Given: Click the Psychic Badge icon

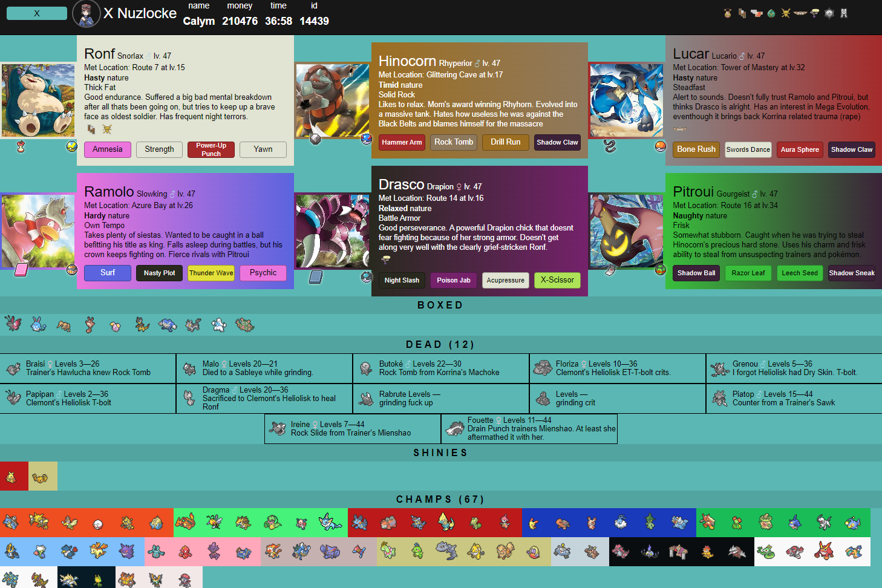Looking at the screenshot, I should 815,13.
